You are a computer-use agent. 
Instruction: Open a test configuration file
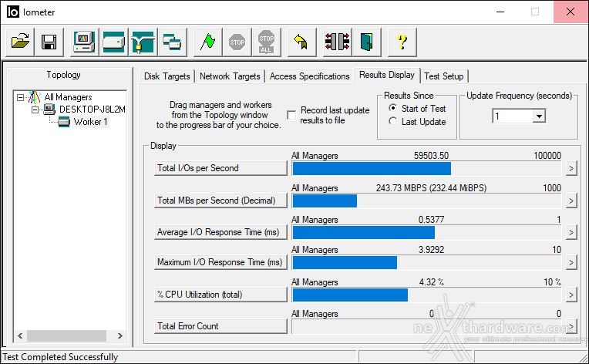(20, 42)
